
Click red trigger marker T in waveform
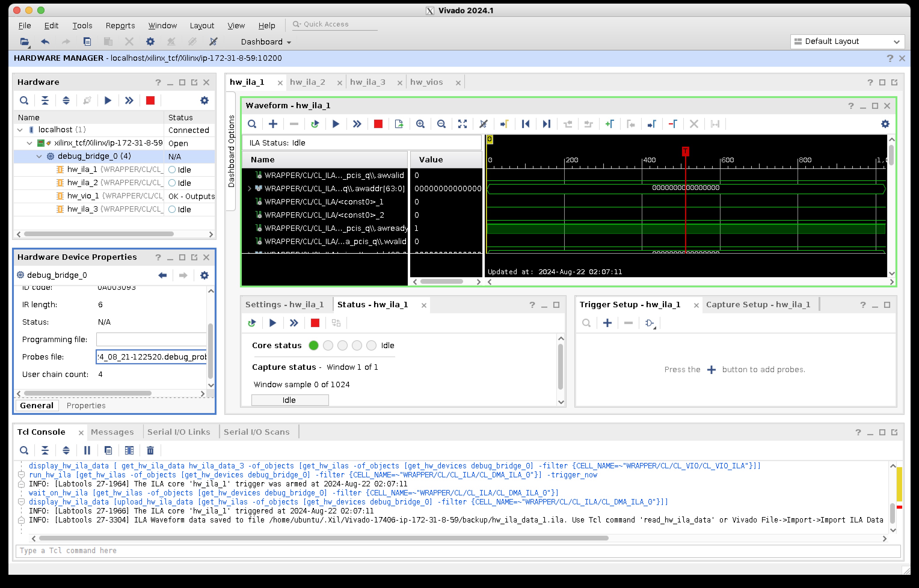coord(686,151)
